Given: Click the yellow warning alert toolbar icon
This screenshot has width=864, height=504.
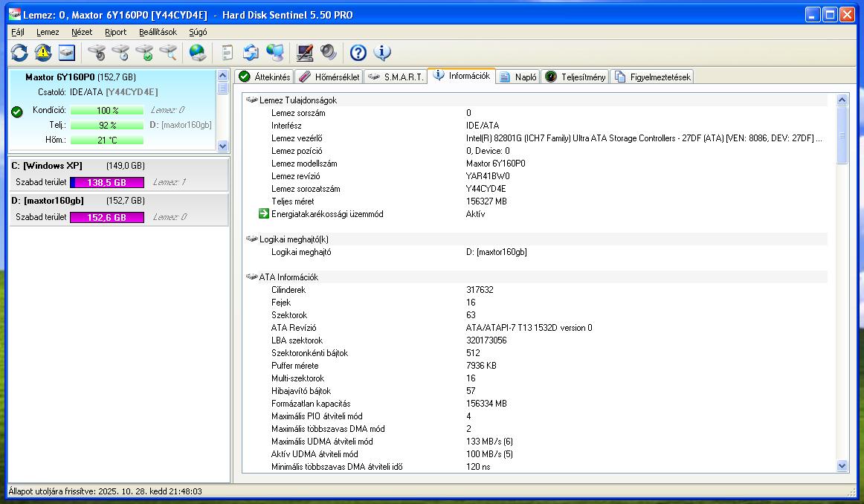Looking at the screenshot, I should (x=43, y=53).
